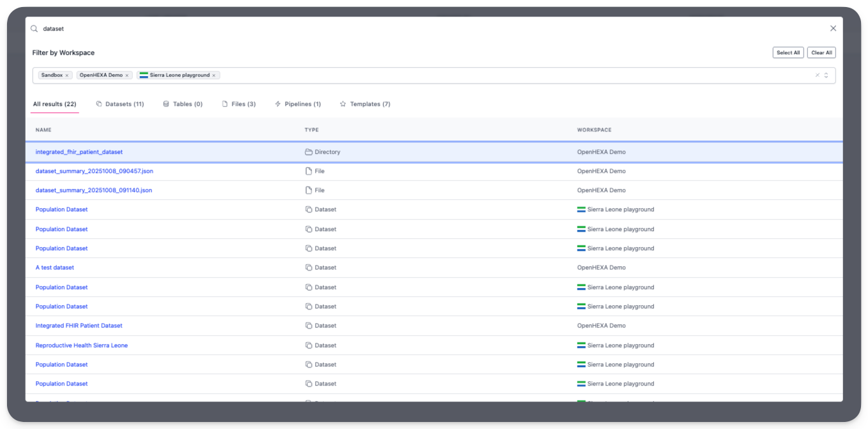Remove the Sierra Leone playground chip

pyautogui.click(x=214, y=75)
